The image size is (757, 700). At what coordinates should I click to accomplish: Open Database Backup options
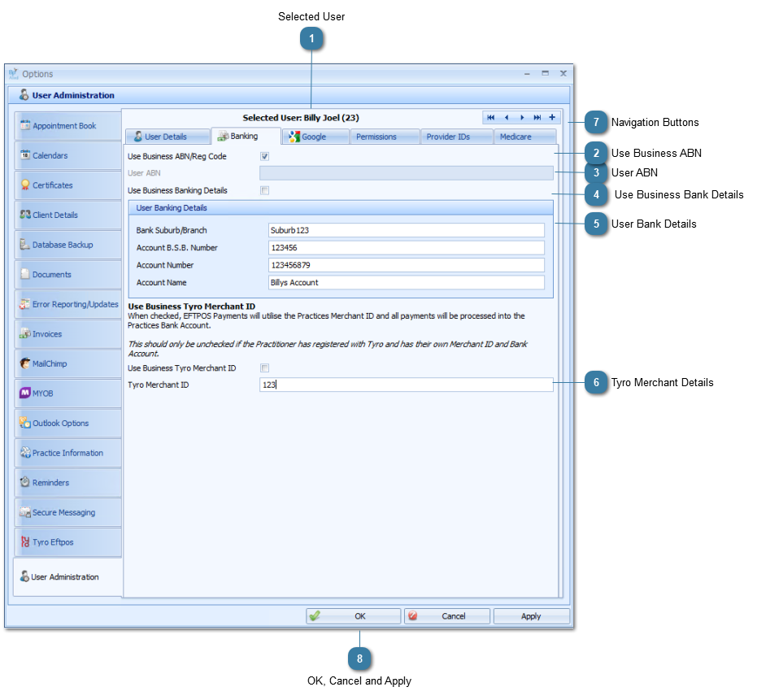67,245
